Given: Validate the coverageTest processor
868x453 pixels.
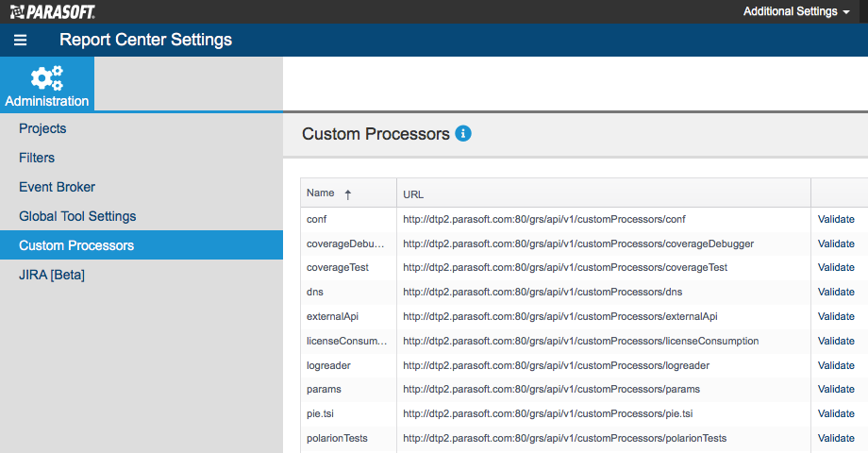Looking at the screenshot, I should pos(836,267).
